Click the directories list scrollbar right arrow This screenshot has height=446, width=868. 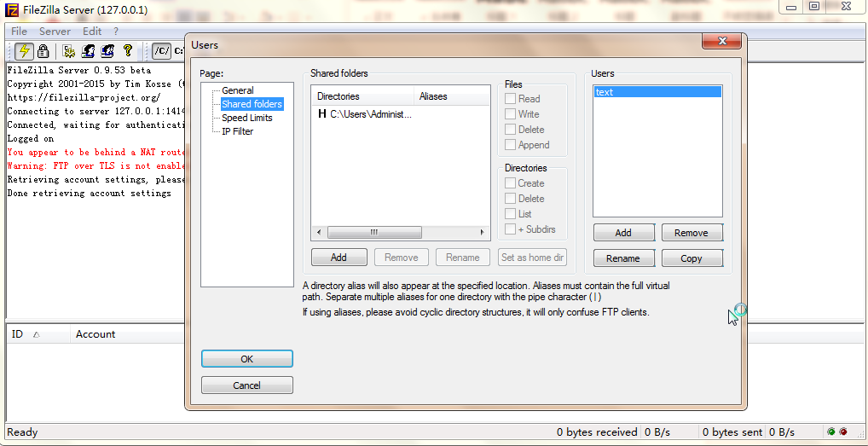tap(482, 233)
